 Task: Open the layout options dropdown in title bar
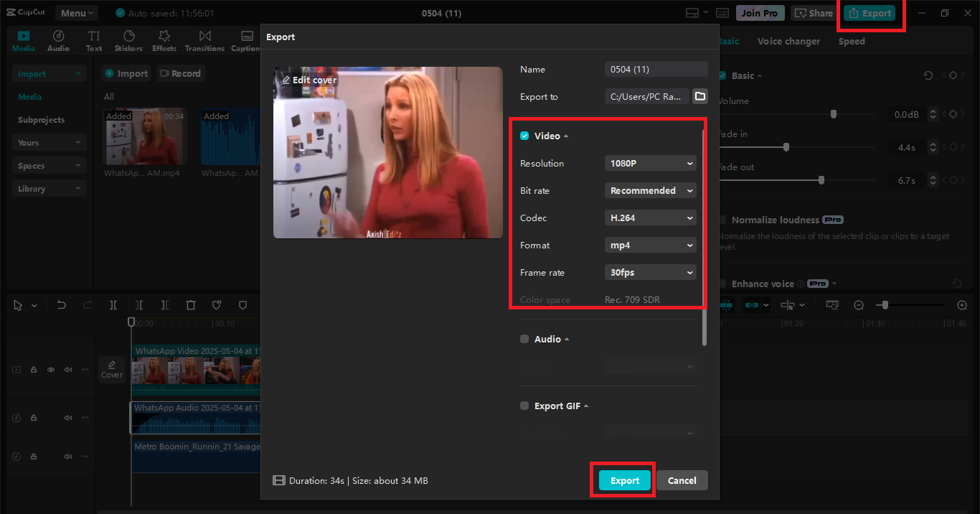coord(696,13)
